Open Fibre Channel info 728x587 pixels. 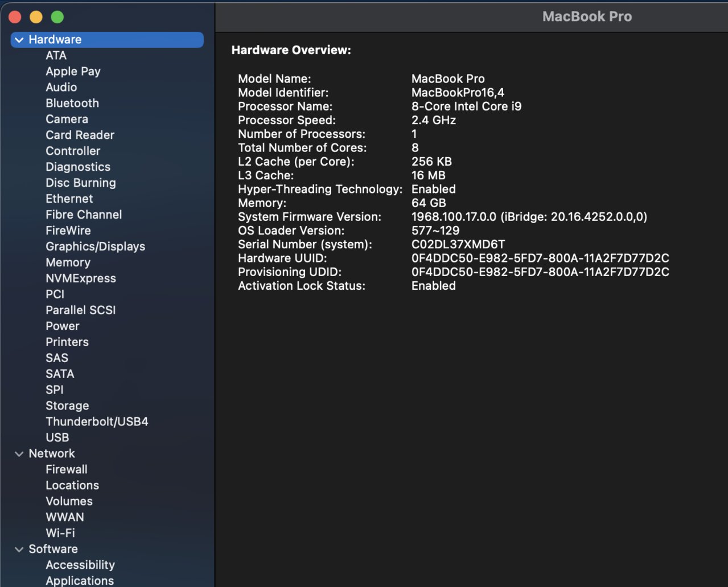(84, 215)
